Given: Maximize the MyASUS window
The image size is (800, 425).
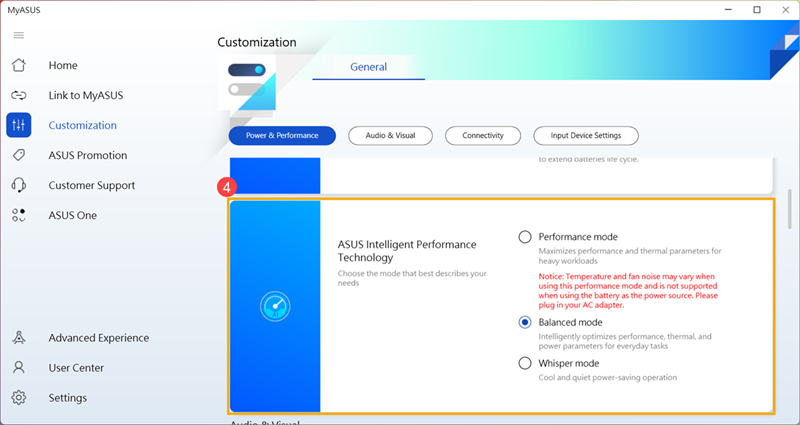Looking at the screenshot, I should [x=757, y=10].
